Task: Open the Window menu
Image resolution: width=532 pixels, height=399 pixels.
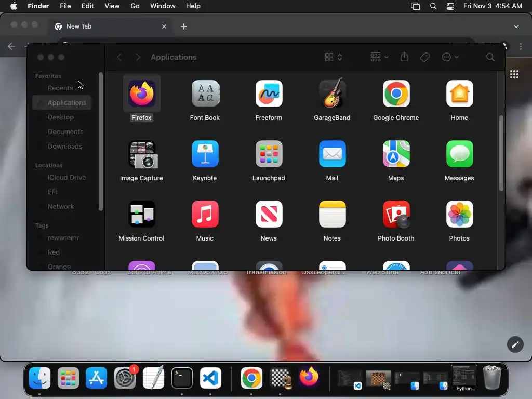Action: click(x=163, y=6)
